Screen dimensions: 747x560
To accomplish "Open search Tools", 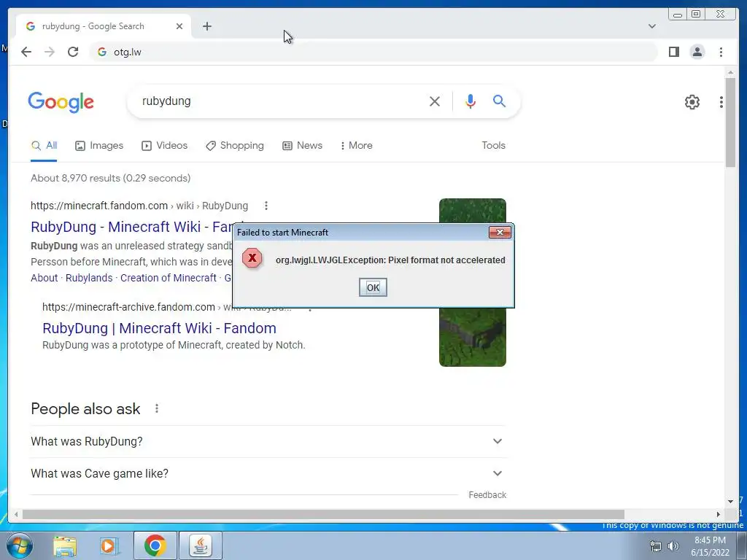I will pos(493,146).
